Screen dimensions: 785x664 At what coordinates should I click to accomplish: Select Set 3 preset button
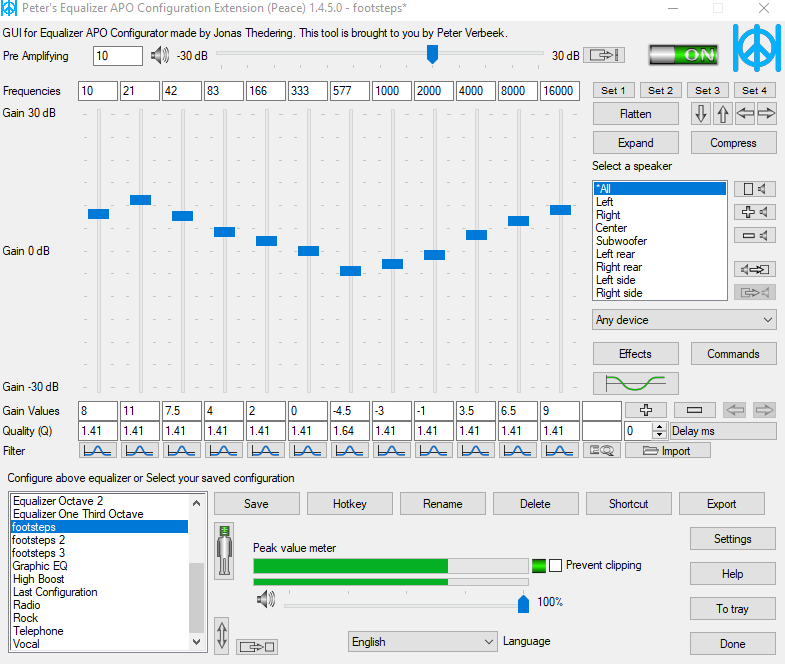pyautogui.click(x=707, y=91)
